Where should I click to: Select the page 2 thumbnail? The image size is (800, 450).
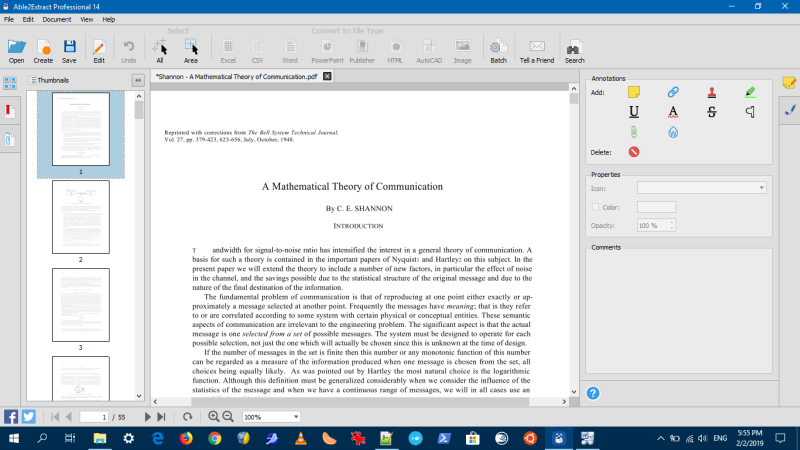(80, 216)
